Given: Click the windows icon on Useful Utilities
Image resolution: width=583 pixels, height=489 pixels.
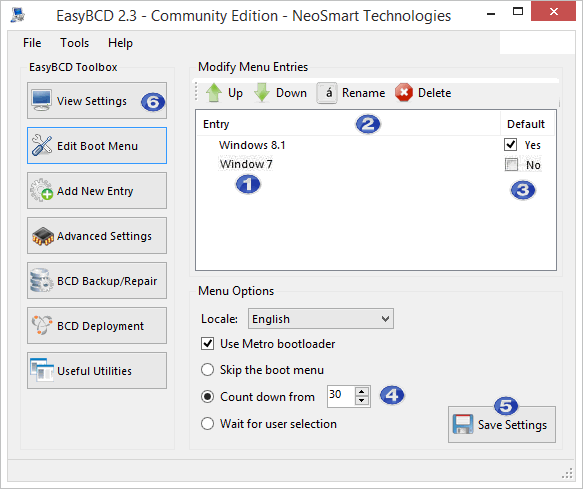Looking at the screenshot, I should (42, 370).
